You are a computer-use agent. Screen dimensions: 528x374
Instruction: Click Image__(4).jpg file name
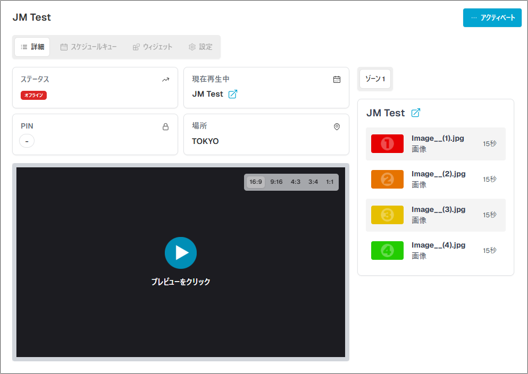pyautogui.click(x=438, y=245)
